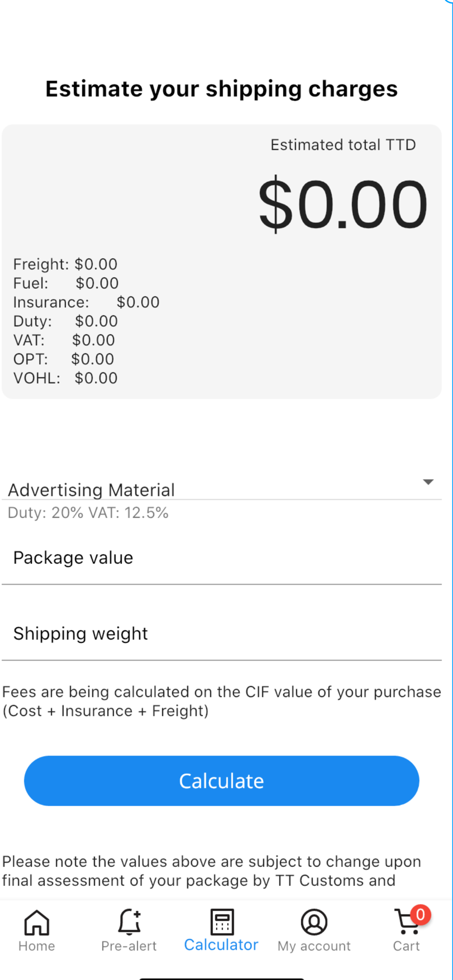Viewport: 453px width, 980px height.
Task: Go to the My account tab label
Action: click(x=314, y=946)
